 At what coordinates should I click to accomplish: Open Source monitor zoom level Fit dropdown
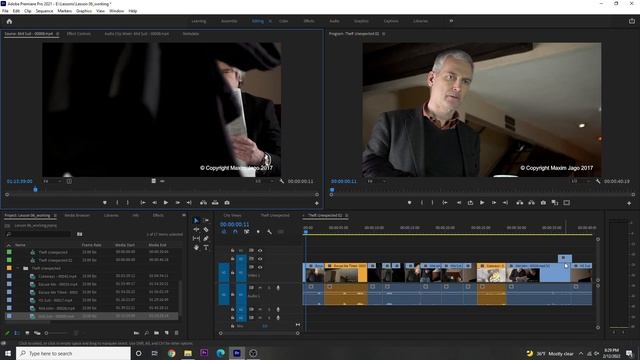[x=52, y=181]
